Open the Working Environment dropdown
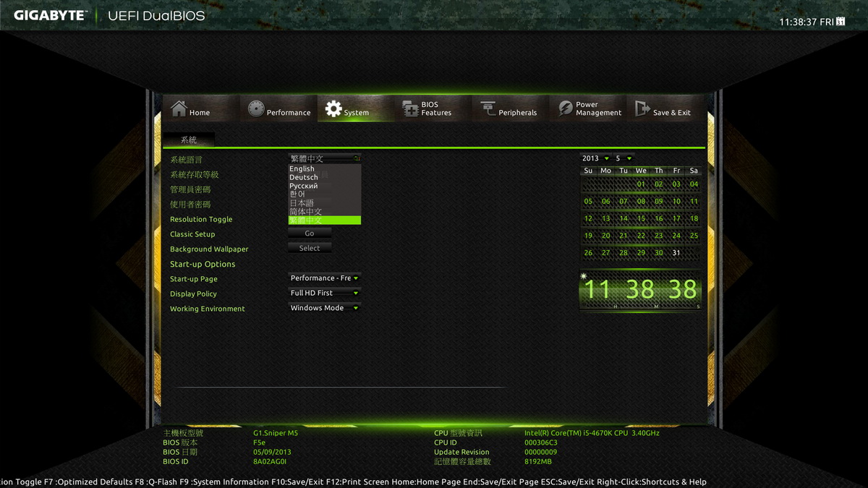 [x=324, y=308]
